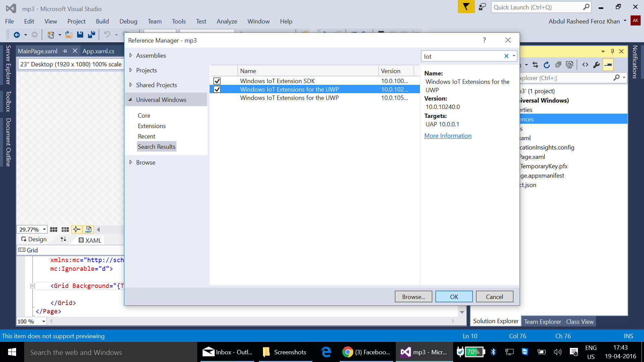Click the Save floppy disk icon
Image resolution: width=644 pixels, height=362 pixels.
(x=80, y=35)
